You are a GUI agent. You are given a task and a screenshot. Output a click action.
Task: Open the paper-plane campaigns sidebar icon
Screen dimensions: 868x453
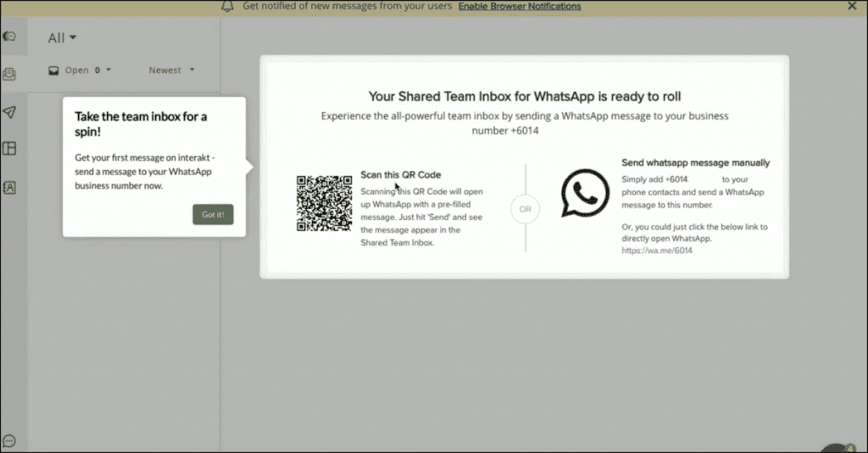coord(9,113)
